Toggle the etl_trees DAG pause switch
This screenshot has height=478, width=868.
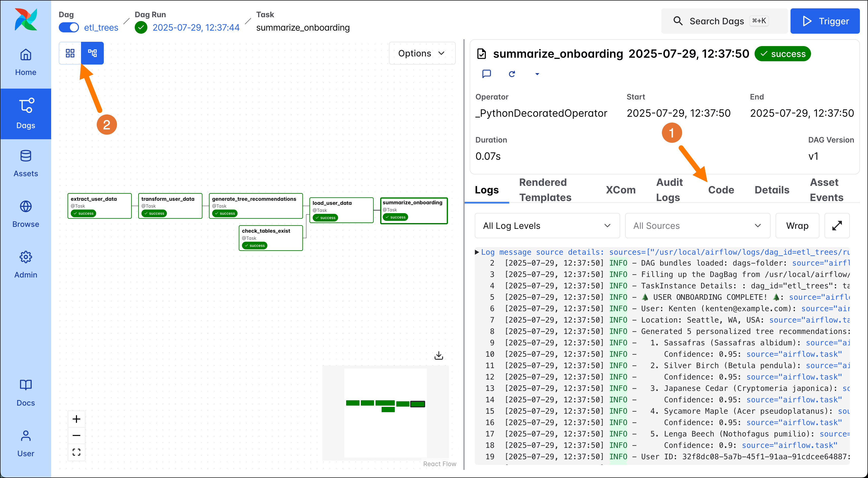pyautogui.click(x=69, y=27)
